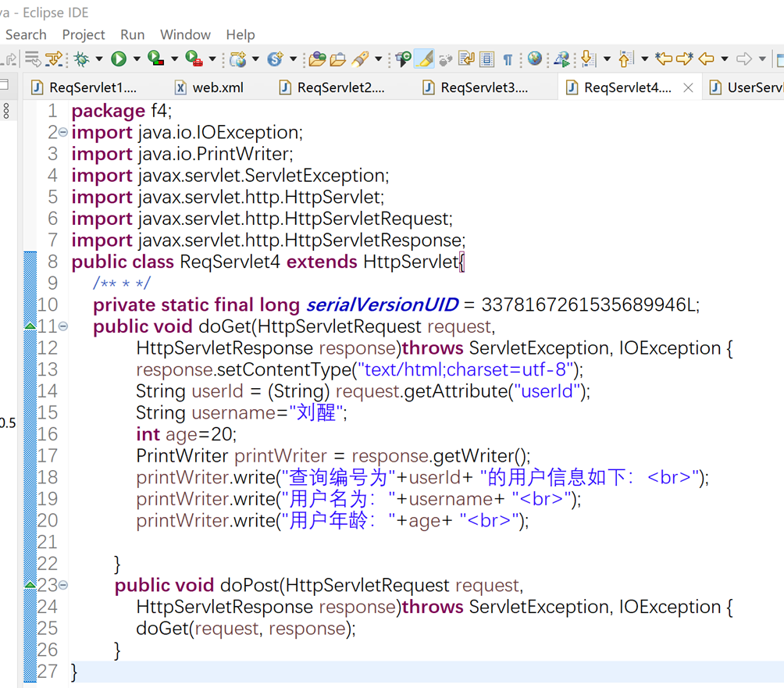
Task: Click the New Dynamic Web Project icon
Action: [x=237, y=59]
